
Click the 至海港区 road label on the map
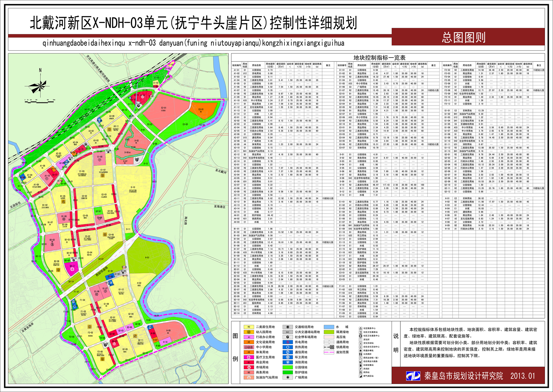point(219,207)
